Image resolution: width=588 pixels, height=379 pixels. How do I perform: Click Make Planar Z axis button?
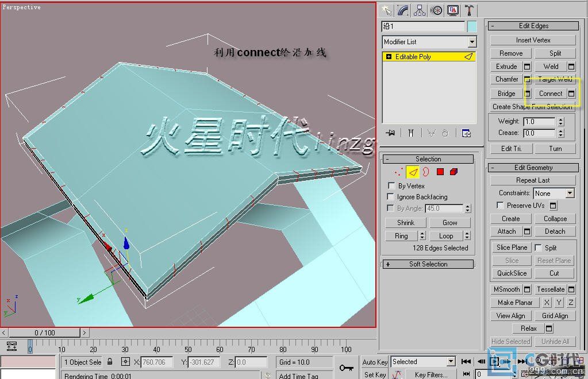[x=571, y=303]
